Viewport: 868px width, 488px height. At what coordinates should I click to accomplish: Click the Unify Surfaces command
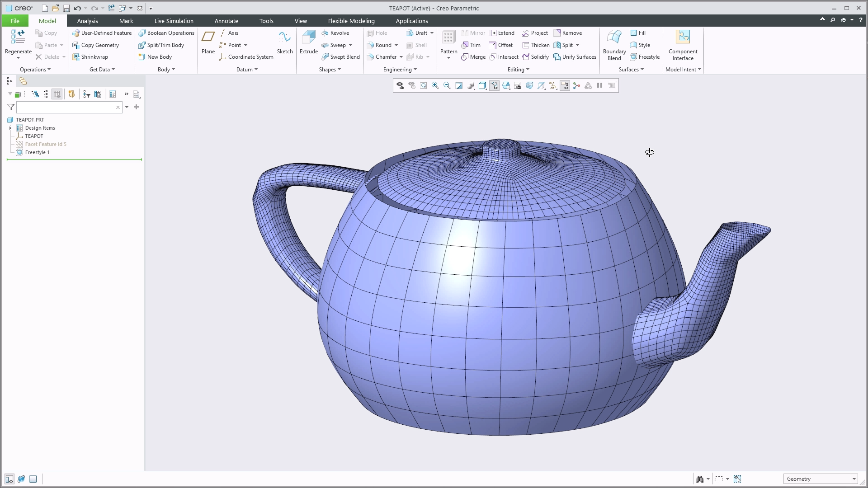pos(575,57)
